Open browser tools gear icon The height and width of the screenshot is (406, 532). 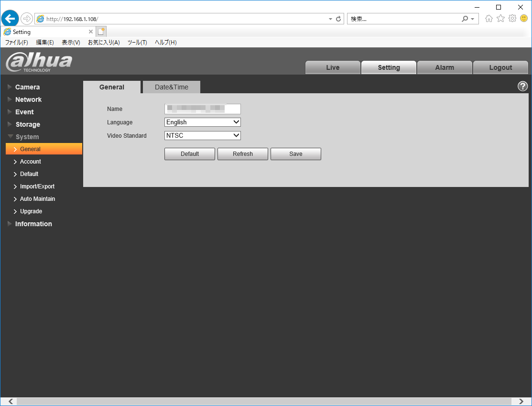(512, 19)
